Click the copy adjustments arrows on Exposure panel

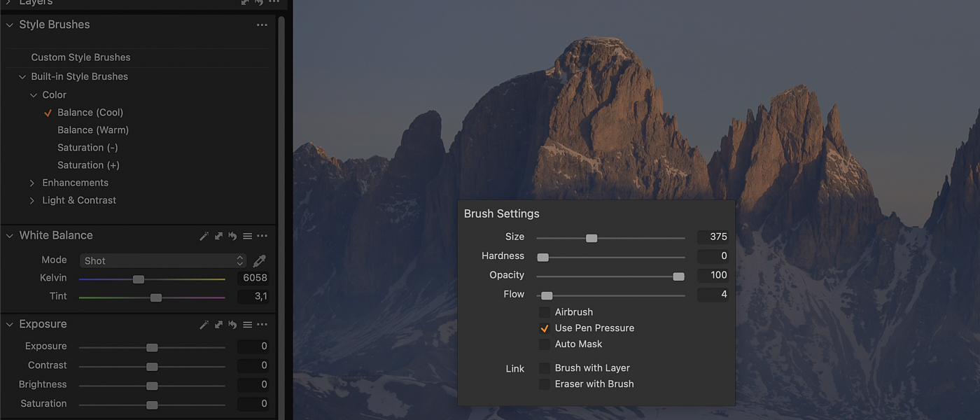click(218, 324)
